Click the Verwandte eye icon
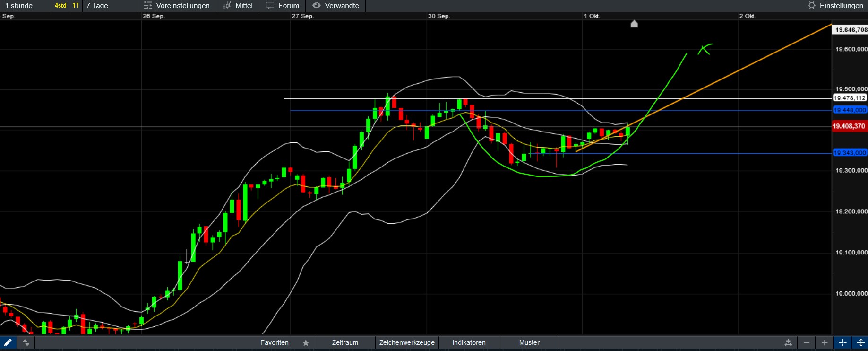868x351 pixels. click(317, 6)
